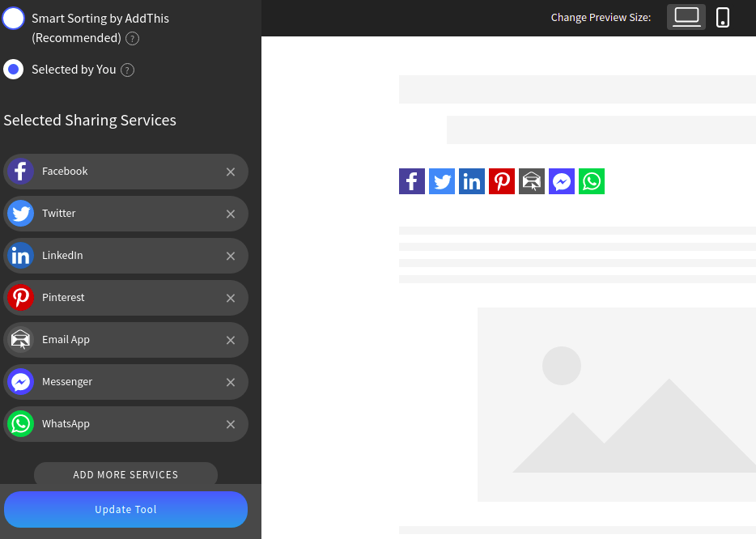This screenshot has width=756, height=539.
Task: Remove Facebook from selected services
Action: [x=231, y=172]
